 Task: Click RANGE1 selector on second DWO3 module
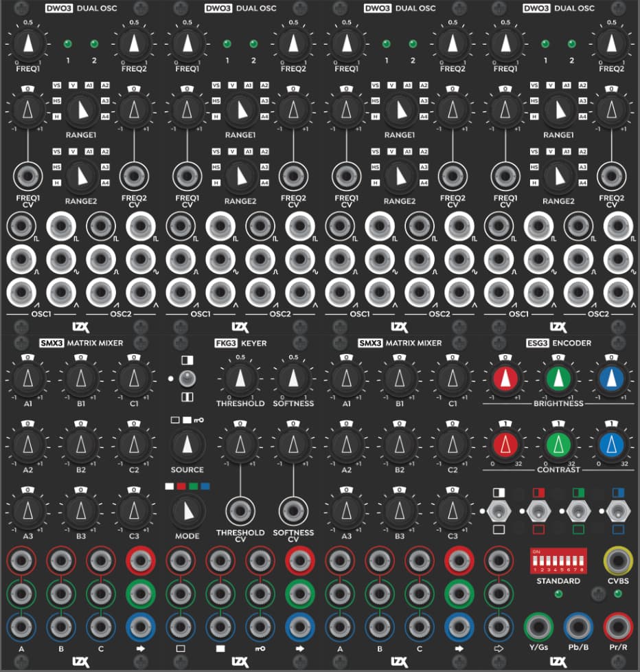point(240,110)
